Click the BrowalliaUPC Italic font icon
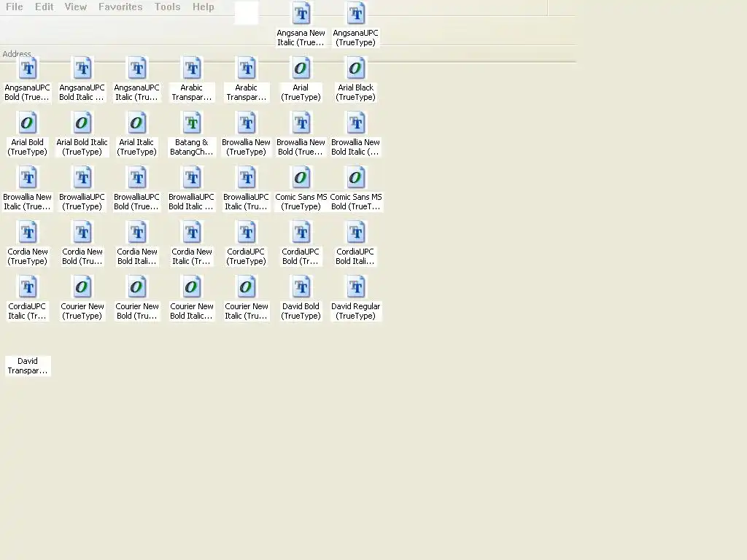The width and height of the screenshot is (747, 560). click(247, 178)
